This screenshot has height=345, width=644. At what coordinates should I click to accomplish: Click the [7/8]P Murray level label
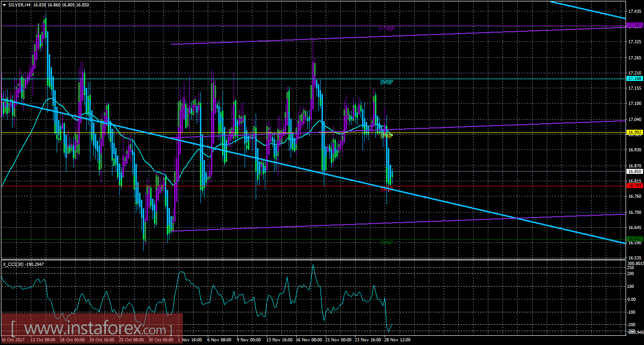click(387, 136)
